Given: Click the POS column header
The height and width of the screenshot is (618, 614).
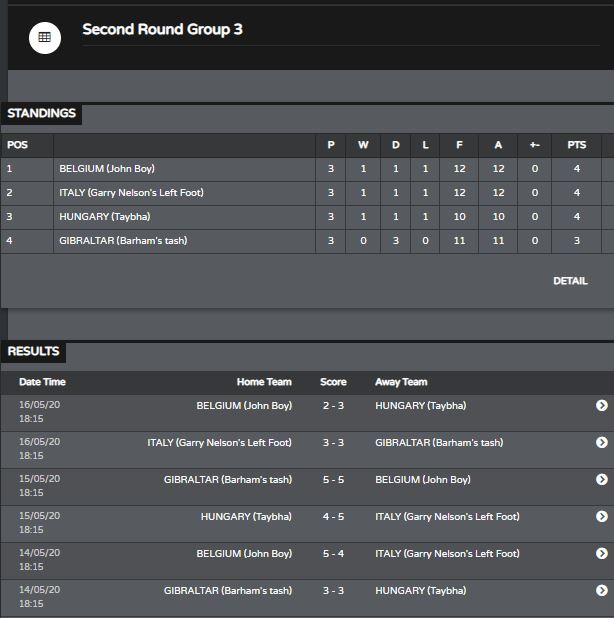Looking at the screenshot, I should (17, 145).
